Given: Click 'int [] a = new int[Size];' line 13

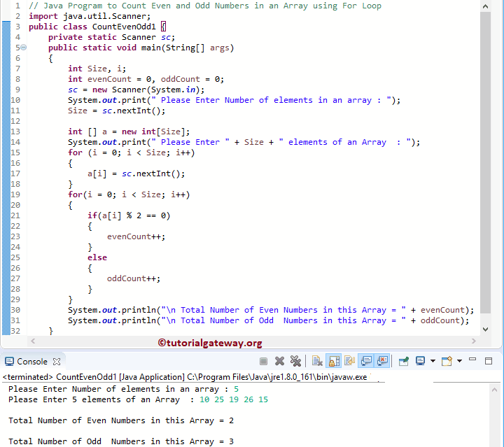Looking at the screenshot, I should pos(129,132).
